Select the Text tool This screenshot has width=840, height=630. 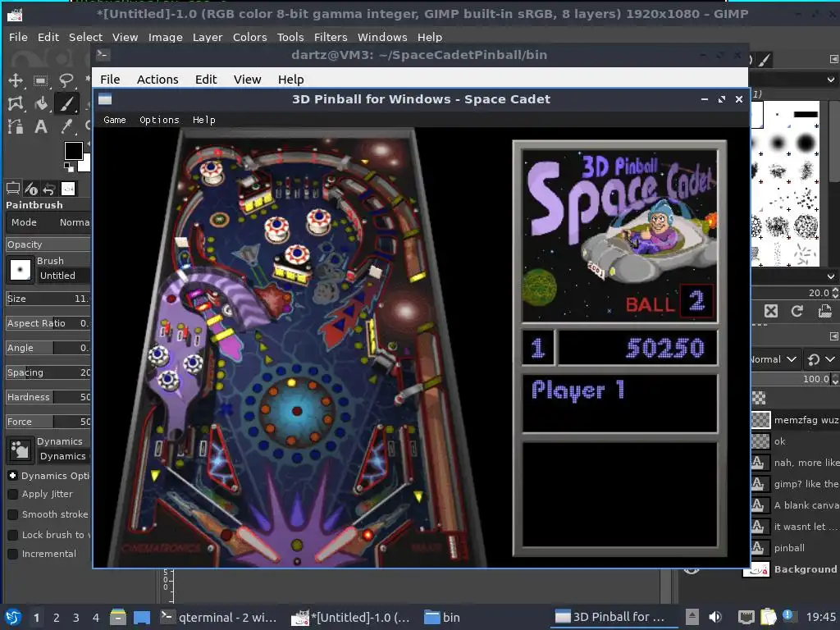(41, 126)
